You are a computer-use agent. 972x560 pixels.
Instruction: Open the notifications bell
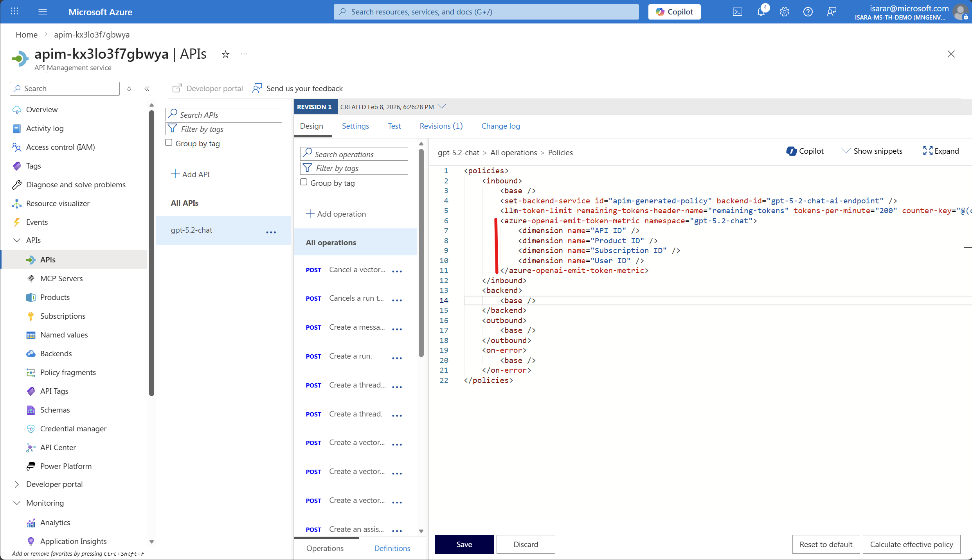[761, 12]
